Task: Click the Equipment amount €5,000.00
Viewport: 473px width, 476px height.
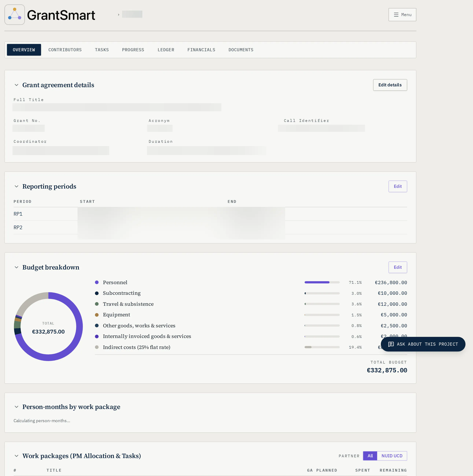Action: (394, 315)
